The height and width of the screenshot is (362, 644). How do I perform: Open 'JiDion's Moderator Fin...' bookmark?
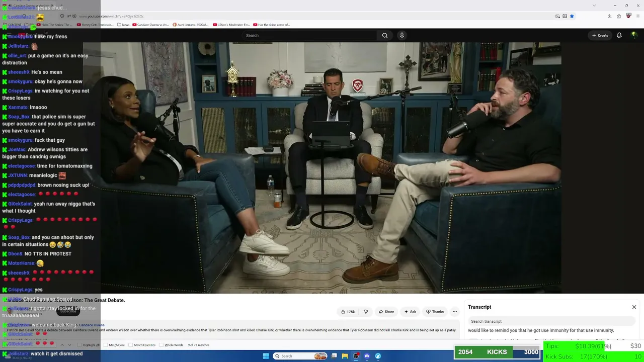point(231,25)
